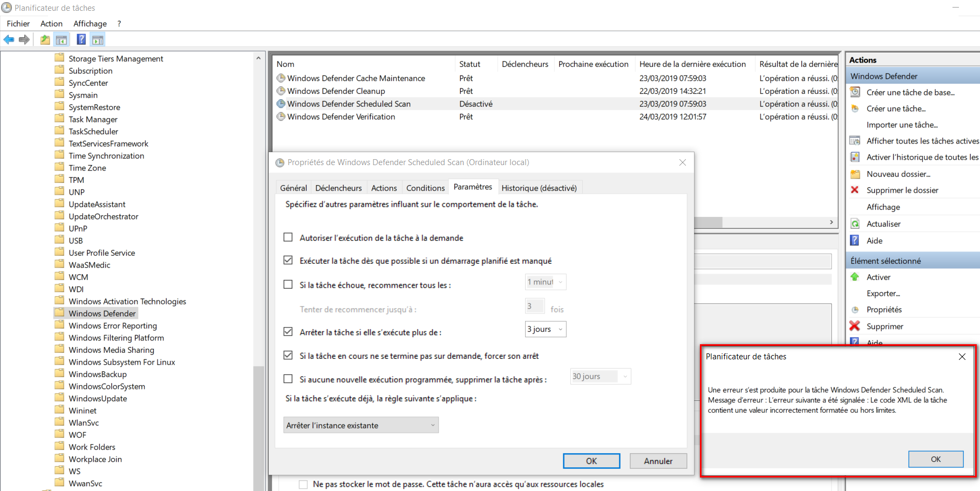Viewport: 980px width, 491px height.
Task: Check supprimer la tâche après checkbox
Action: point(288,379)
